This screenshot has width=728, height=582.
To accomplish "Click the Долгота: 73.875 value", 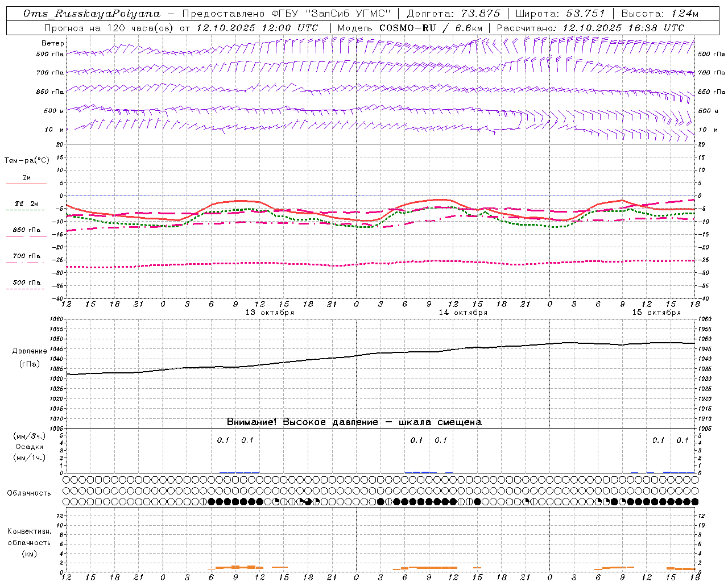I will click(x=454, y=14).
